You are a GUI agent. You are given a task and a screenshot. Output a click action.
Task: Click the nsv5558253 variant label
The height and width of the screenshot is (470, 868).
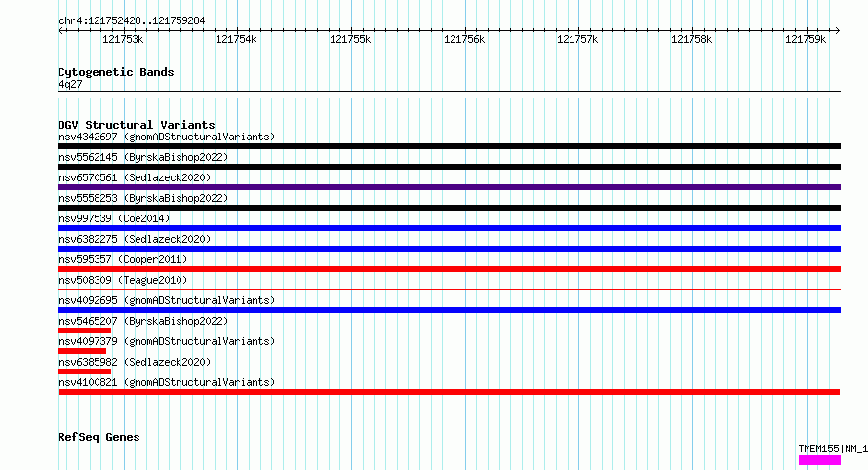click(x=143, y=198)
